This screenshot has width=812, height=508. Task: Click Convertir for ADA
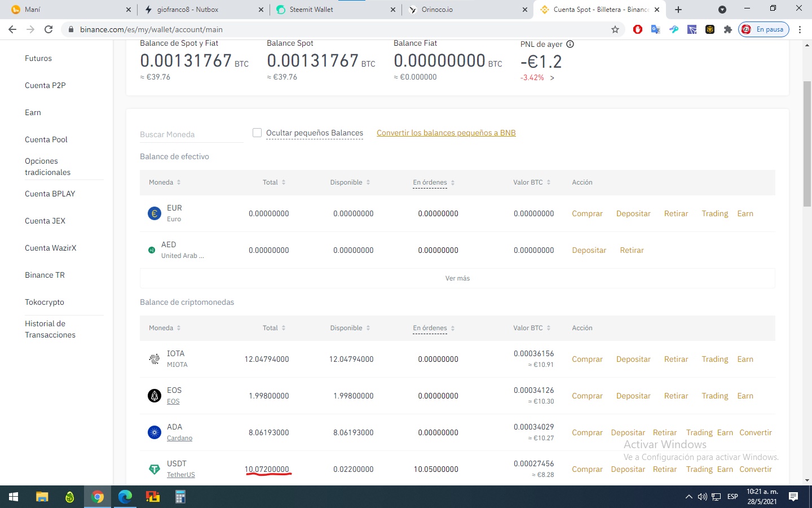(x=756, y=432)
